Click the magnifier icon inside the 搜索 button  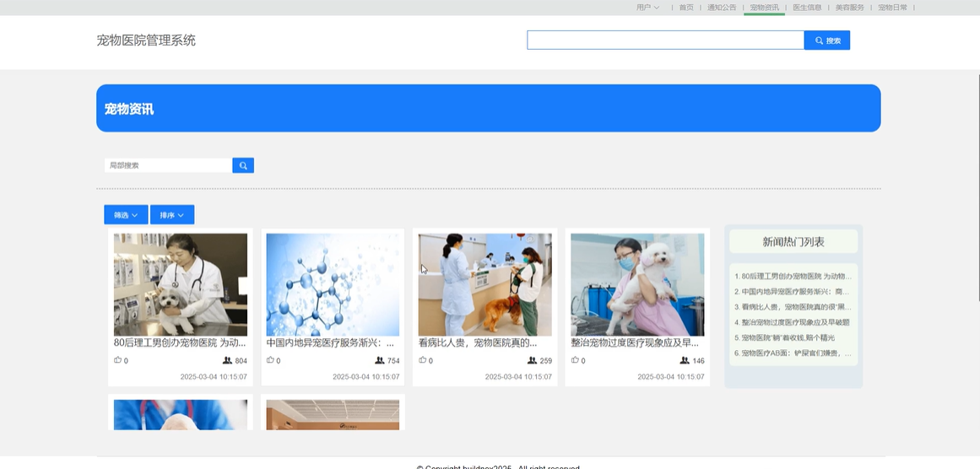click(819, 40)
